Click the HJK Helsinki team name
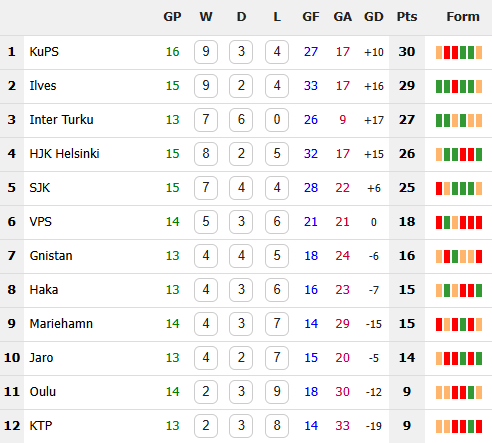Viewport: 492px width, 443px height. pyautogui.click(x=64, y=154)
